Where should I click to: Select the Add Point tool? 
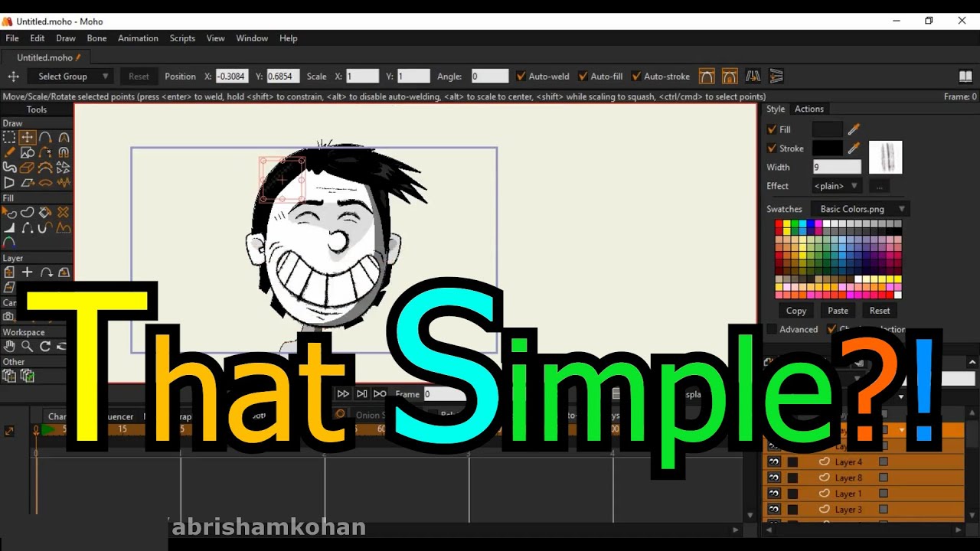click(x=45, y=137)
